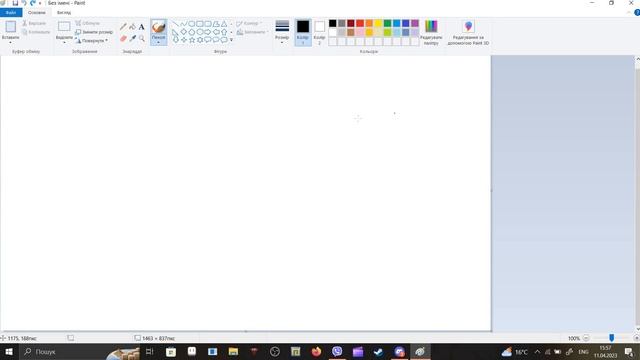Open Customize Quick Access Toolbar dropdown
This screenshot has width=640, height=360.
tap(40, 3)
